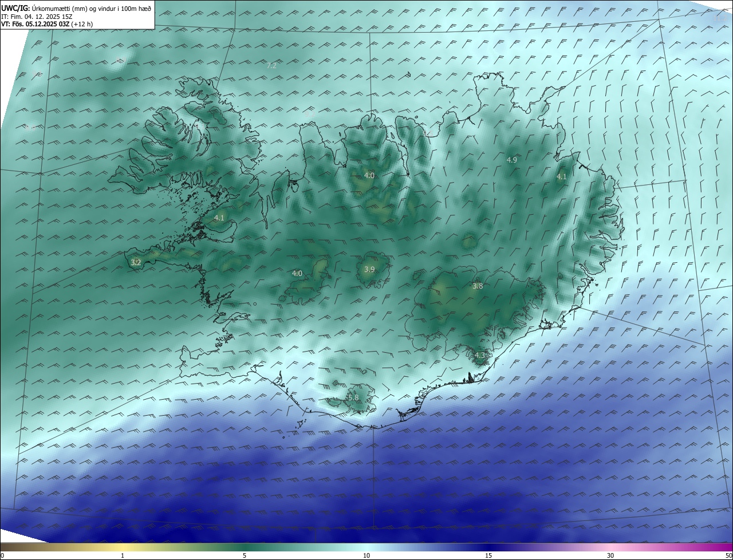
Task: Click the 4.3 value on the map
Action: point(479,356)
